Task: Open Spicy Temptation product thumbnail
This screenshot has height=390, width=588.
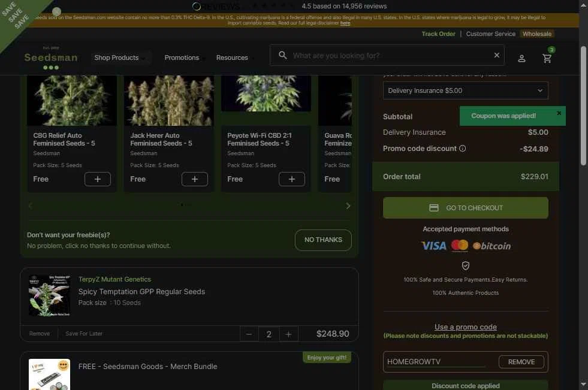Action: (50, 295)
